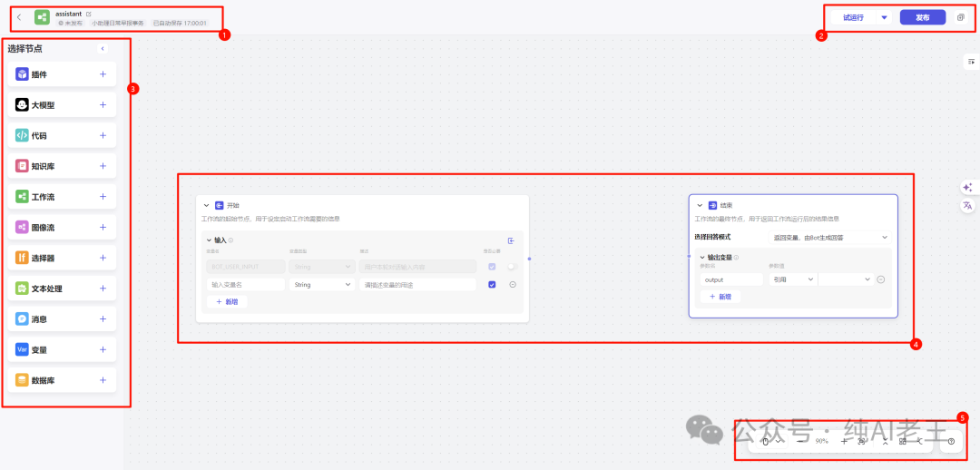The width and height of the screenshot is (980, 470).
Task: Click the auto-layout grid icon
Action: point(903,441)
